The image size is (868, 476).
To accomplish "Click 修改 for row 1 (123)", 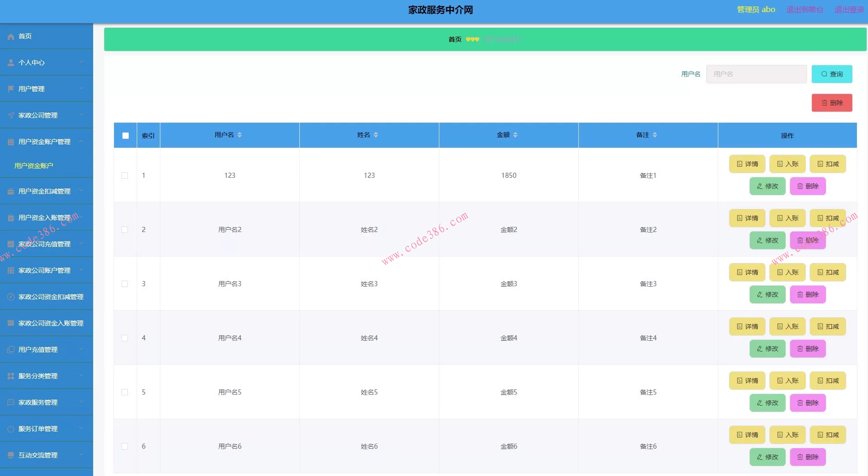I will (x=767, y=186).
